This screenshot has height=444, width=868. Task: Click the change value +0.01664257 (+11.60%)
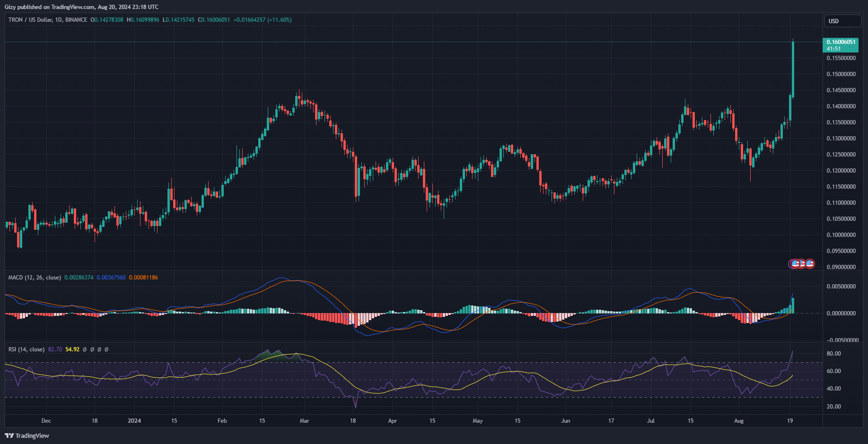pos(263,20)
